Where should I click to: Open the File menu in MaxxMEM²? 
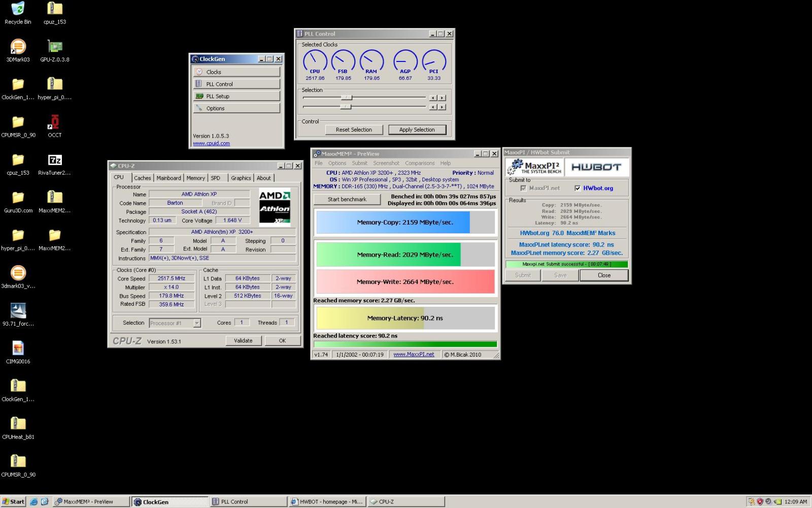point(319,163)
